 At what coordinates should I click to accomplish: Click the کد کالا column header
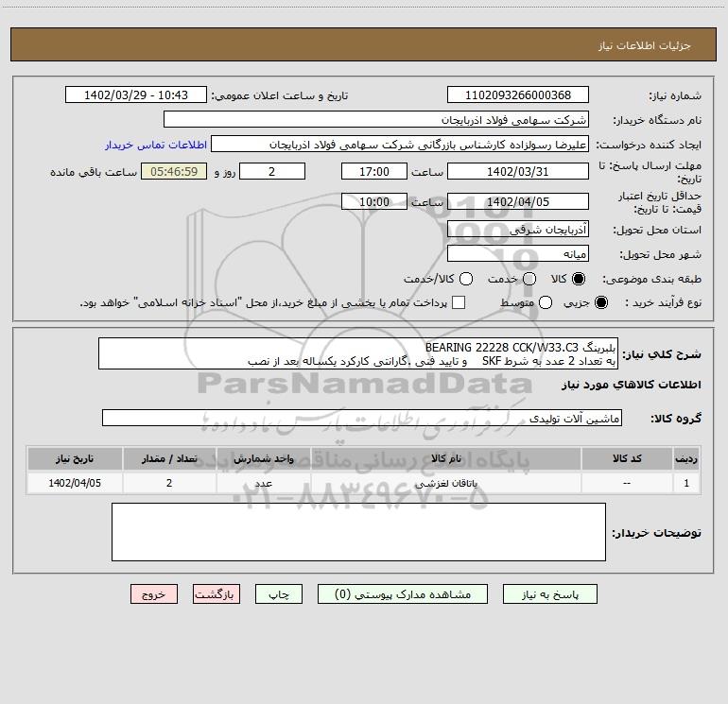pos(627,458)
